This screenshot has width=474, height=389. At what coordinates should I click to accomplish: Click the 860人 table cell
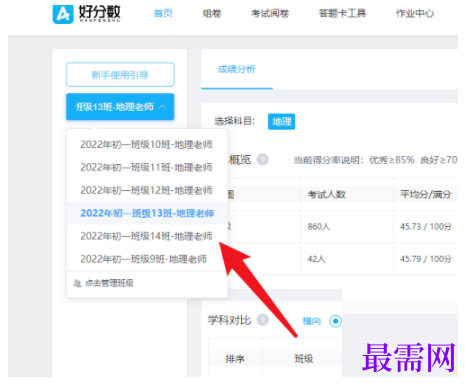319,227
